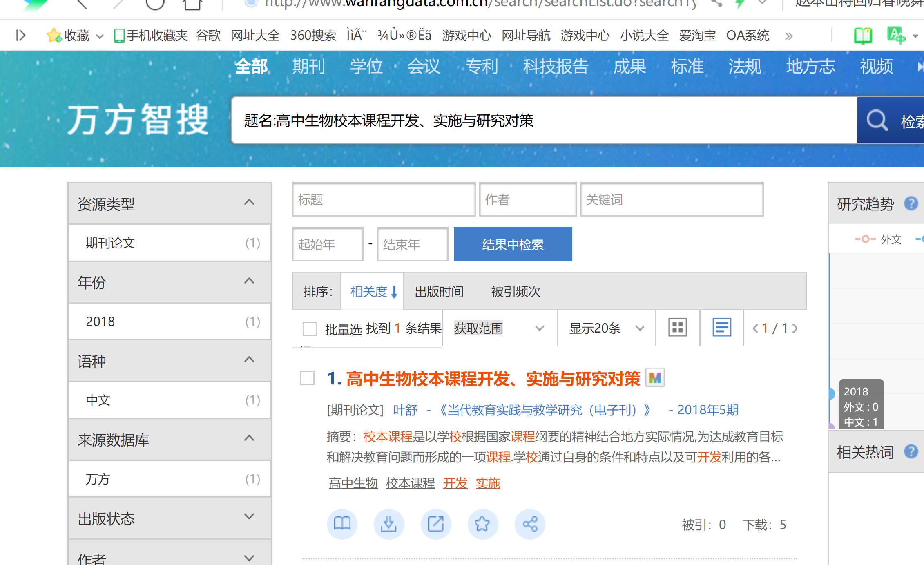Toggle the bookmarks sidebar arrow icon

tap(20, 36)
